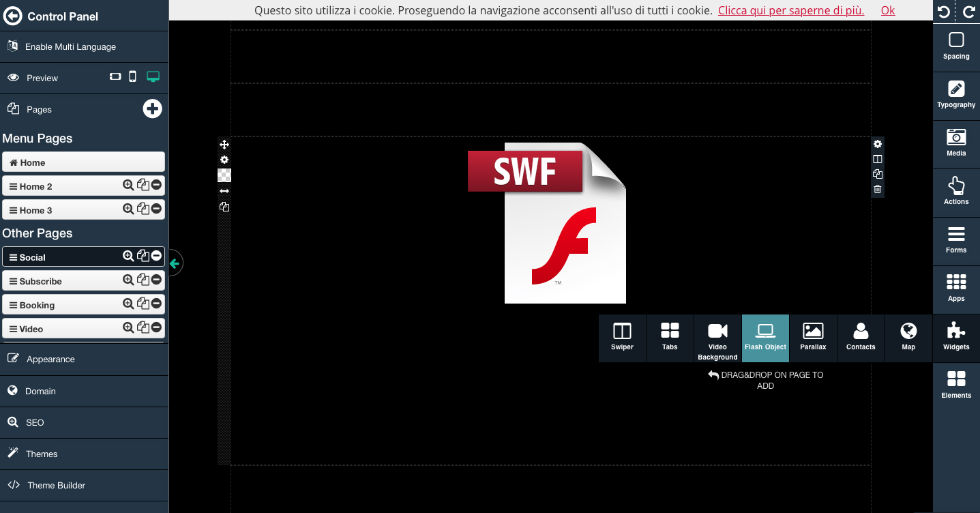This screenshot has height=513, width=980.
Task: Click magnifier icon on Video row
Action: coord(128,327)
